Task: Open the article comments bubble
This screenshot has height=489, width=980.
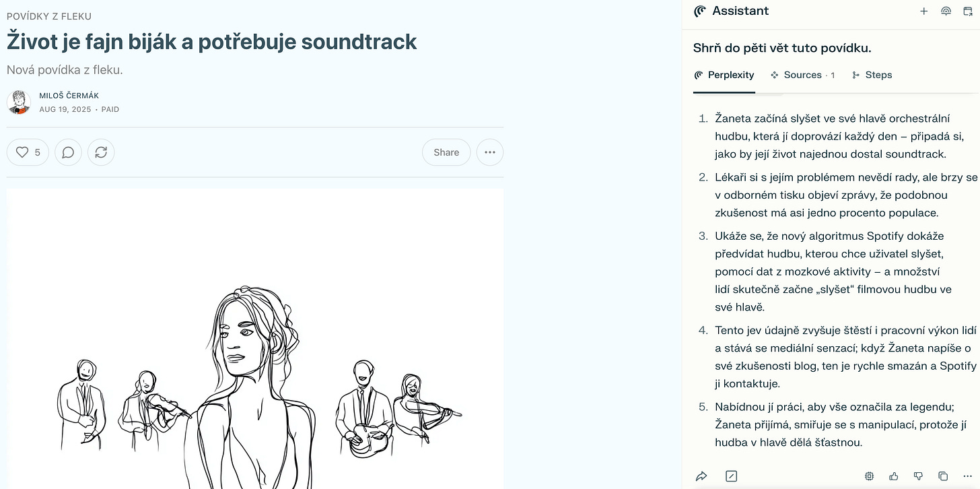Action: pos(68,152)
